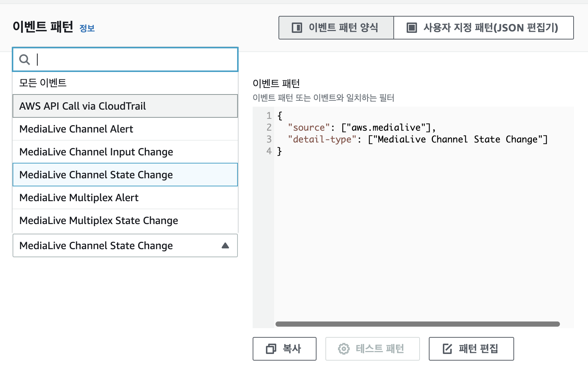Screen dimensions: 588x375
Task: Click the 테스트 패턴 button
Action: 372,349
